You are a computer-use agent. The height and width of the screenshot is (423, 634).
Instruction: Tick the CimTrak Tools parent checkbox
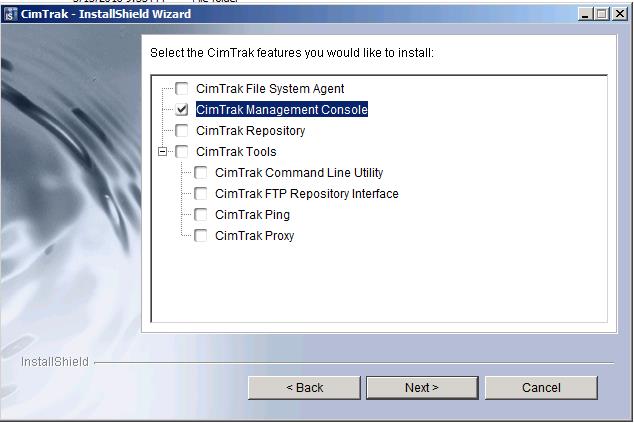pos(182,152)
